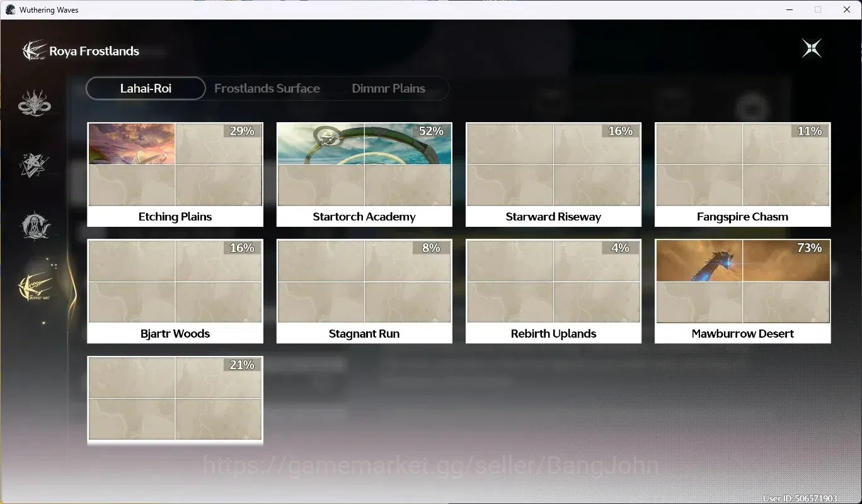Open the Stagnant Run card
The width and height of the screenshot is (862, 504).
pos(364,291)
